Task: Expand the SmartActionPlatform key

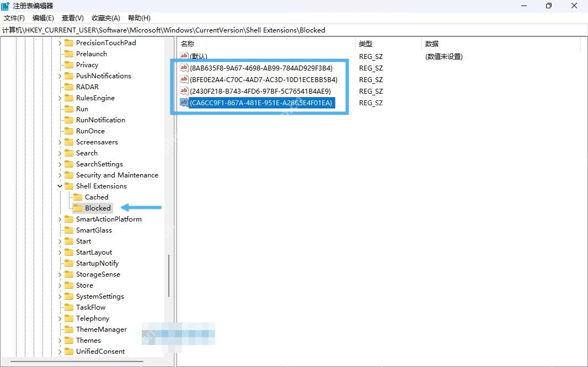Action: 60,219
